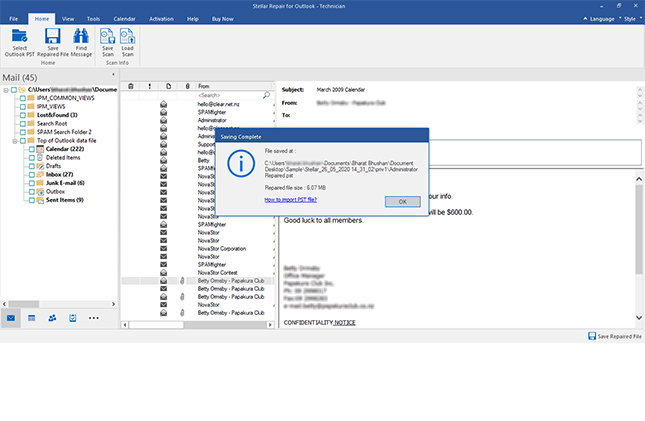The image size is (645, 421).
Task: Switch to Mail view icon in bottom bar
Action: coord(11,318)
